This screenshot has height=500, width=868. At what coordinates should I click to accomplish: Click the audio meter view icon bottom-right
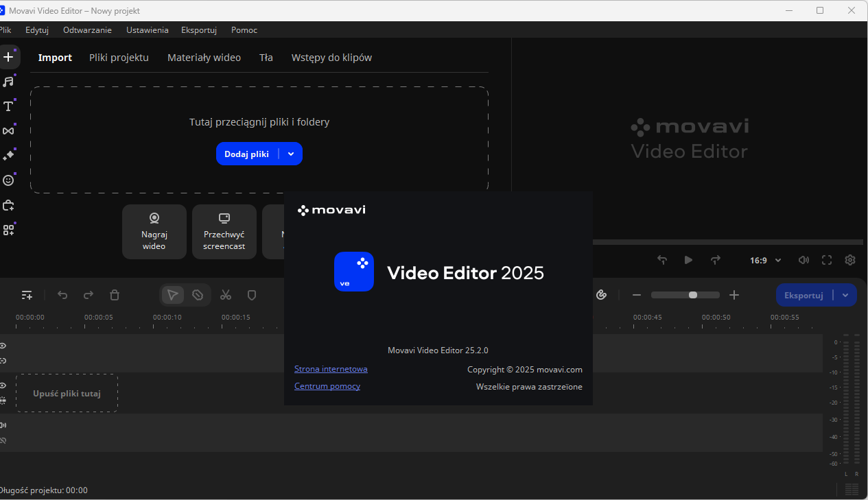[x=852, y=489]
